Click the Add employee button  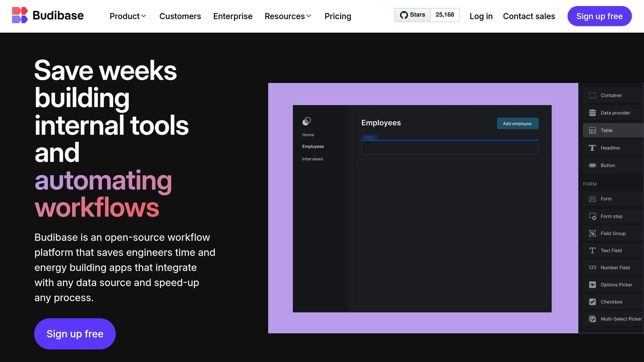(x=518, y=123)
